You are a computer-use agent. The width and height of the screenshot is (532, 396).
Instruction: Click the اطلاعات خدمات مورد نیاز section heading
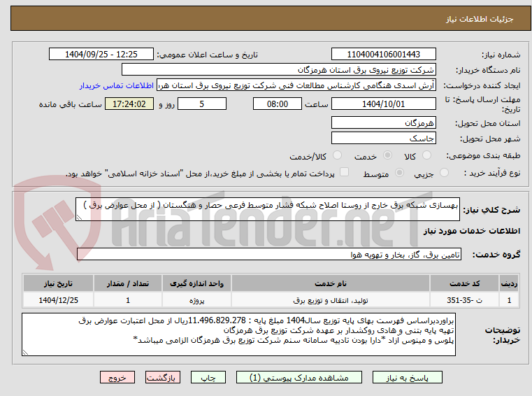click(x=472, y=232)
